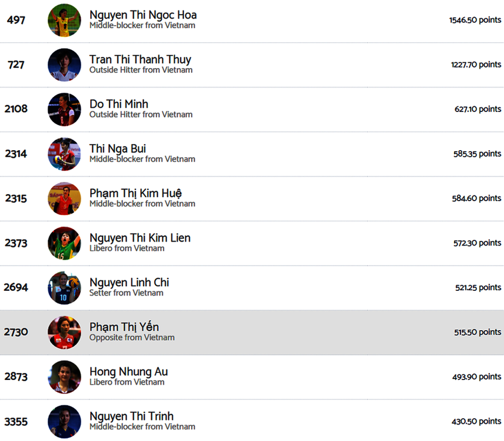Select the Do Thi Minh player name
Image resolution: width=504 pixels, height=441 pixels.
coord(119,104)
